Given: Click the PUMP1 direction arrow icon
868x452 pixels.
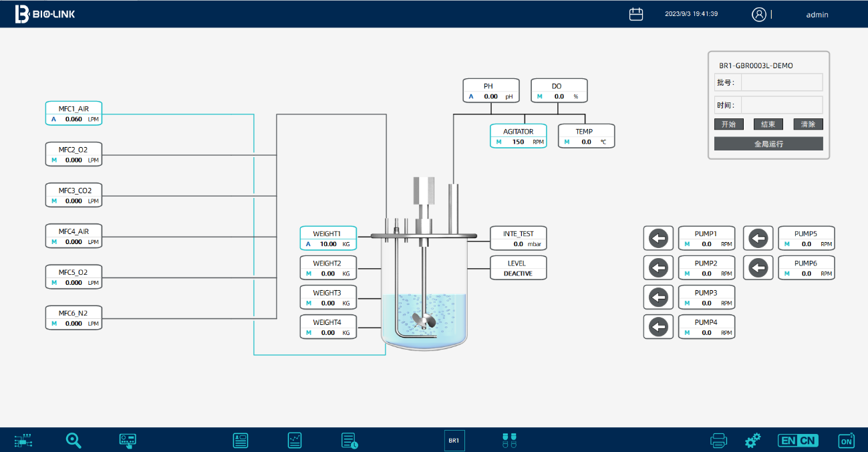Looking at the screenshot, I should pos(659,238).
